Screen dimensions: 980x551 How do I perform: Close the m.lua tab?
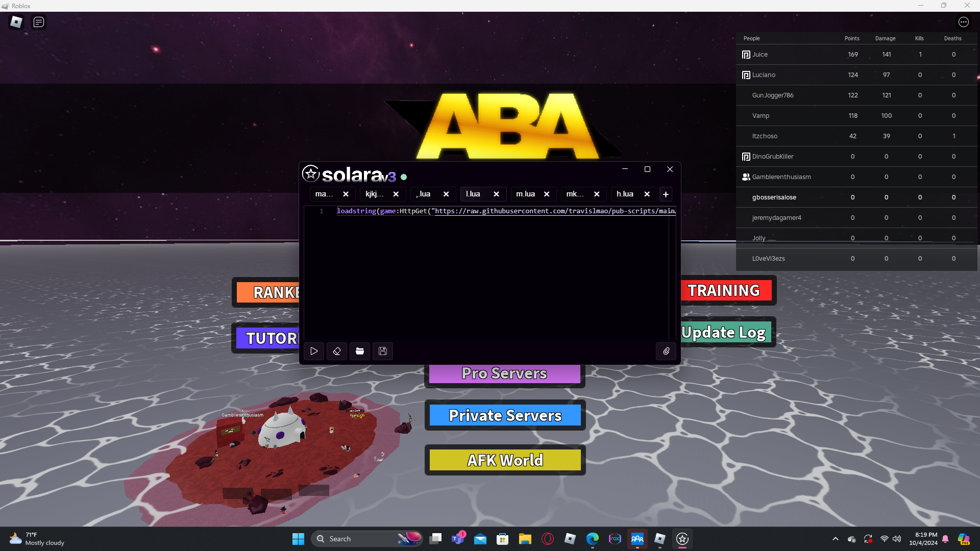click(547, 194)
